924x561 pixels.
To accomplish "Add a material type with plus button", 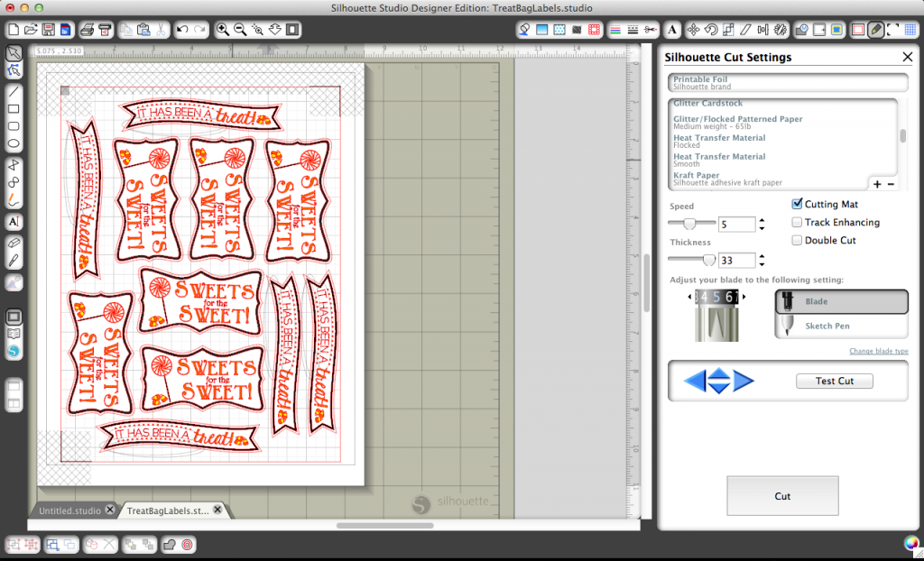I will point(877,185).
